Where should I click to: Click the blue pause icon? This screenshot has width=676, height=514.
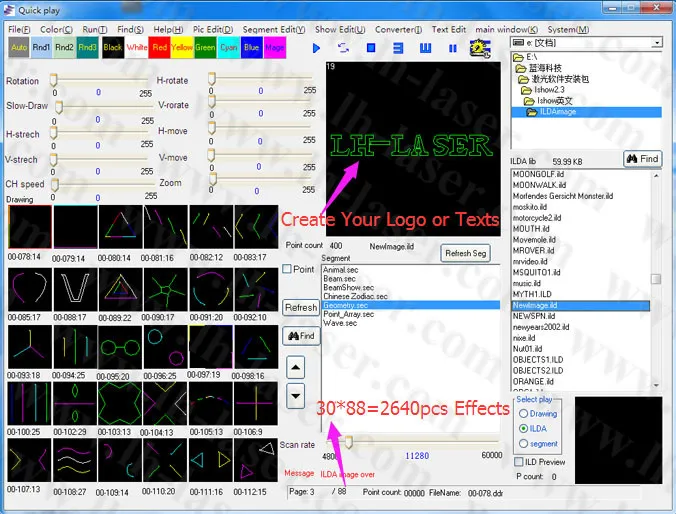pos(452,48)
